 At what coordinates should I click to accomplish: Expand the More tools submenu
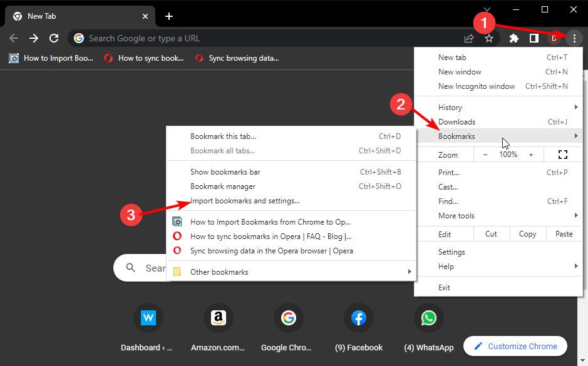[456, 216]
